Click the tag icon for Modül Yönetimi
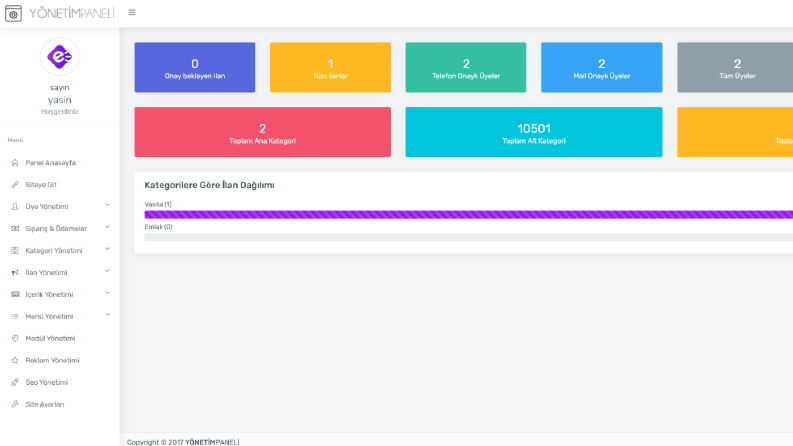793x446 pixels. point(15,338)
